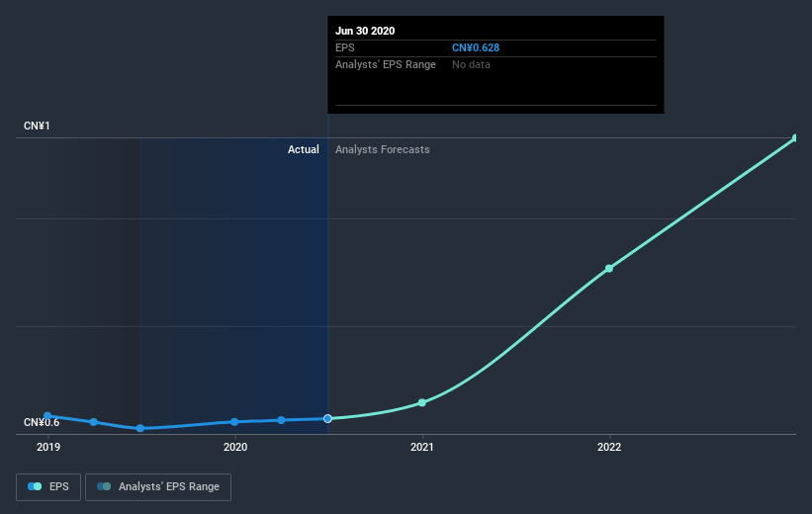Click the Analysts' EPS Range legend icon
Screen dimensions: 812x514
[104, 486]
